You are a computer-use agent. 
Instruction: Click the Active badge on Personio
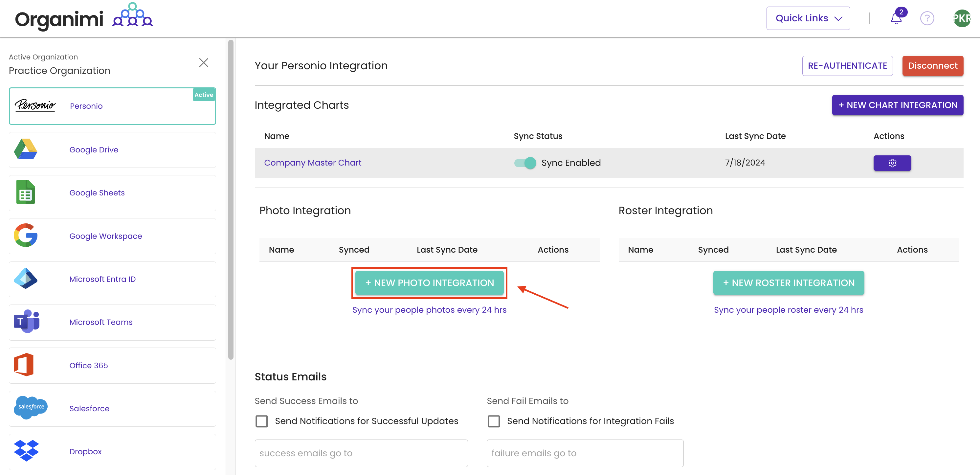coord(204,95)
